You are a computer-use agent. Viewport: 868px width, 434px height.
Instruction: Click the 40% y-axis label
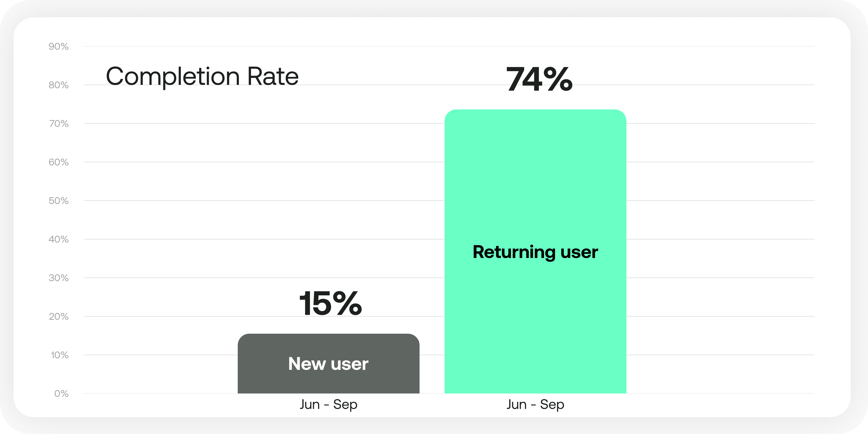59,240
